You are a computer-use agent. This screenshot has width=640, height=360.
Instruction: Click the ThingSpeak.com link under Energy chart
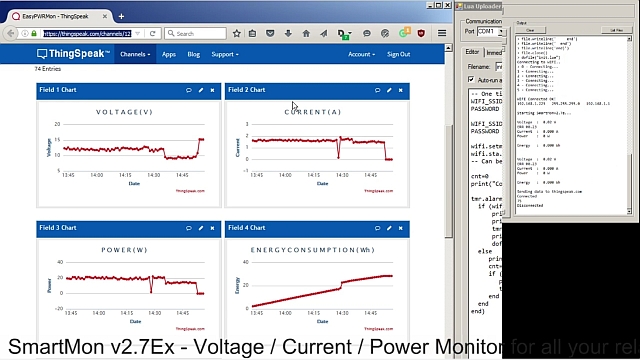tap(378, 329)
